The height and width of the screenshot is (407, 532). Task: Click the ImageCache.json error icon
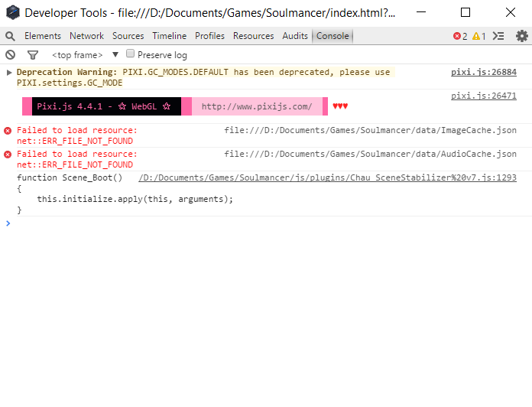(x=8, y=131)
